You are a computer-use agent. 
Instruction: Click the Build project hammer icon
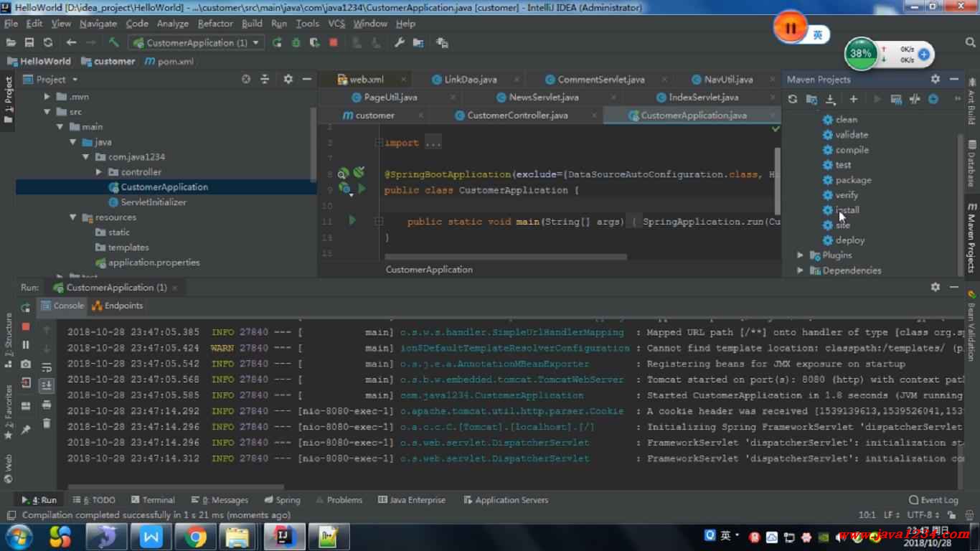pyautogui.click(x=113, y=43)
